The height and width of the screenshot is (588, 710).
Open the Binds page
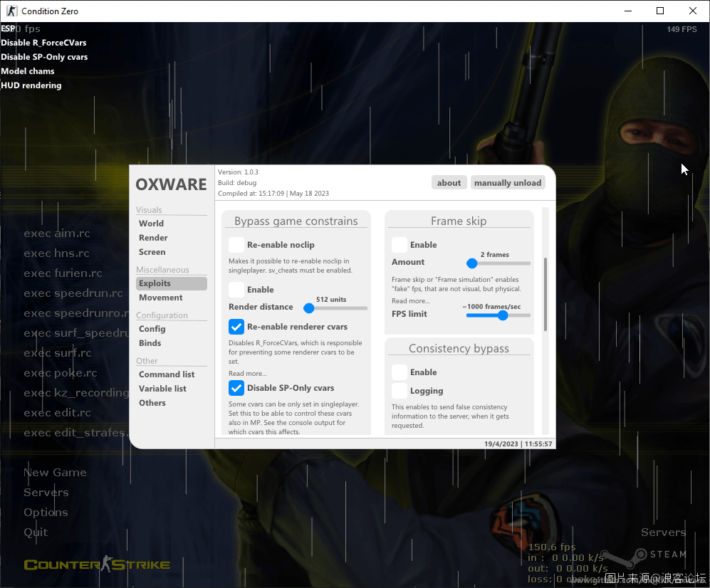(x=150, y=343)
